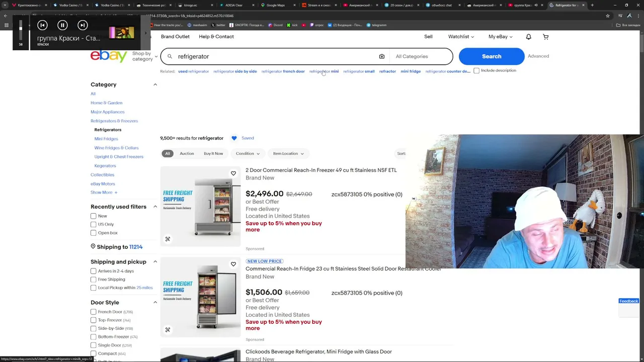Collapse the Category section
This screenshot has width=644, height=362.
tap(155, 84)
